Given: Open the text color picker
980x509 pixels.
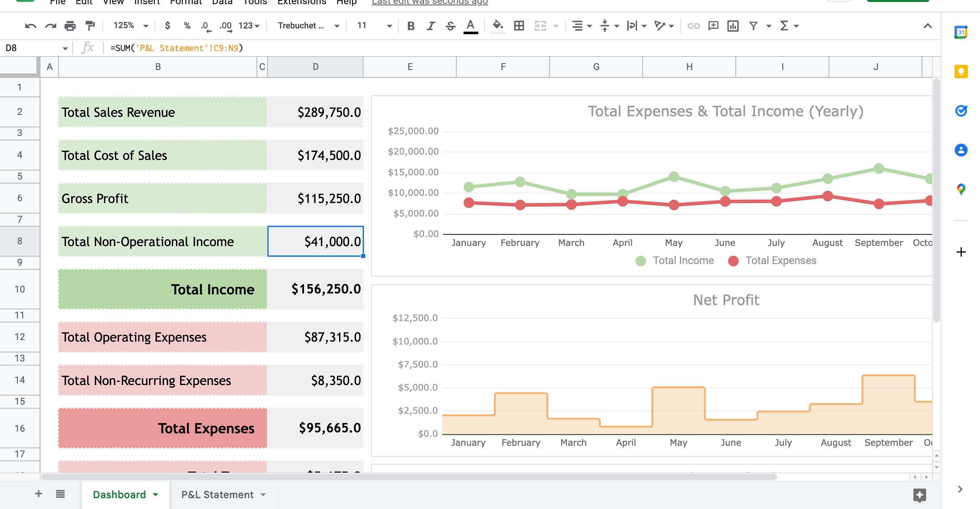Looking at the screenshot, I should 471,25.
